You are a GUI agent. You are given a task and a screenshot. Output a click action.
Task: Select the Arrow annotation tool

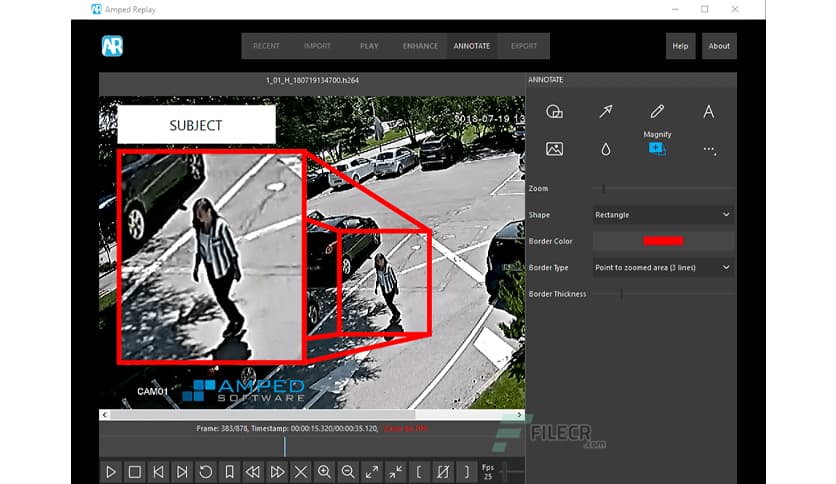606,111
